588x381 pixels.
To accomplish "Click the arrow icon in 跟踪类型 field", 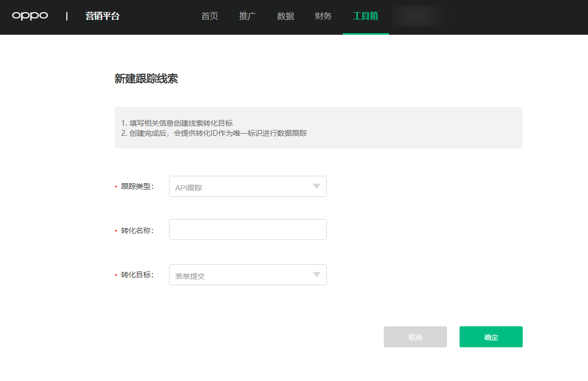I will [316, 186].
